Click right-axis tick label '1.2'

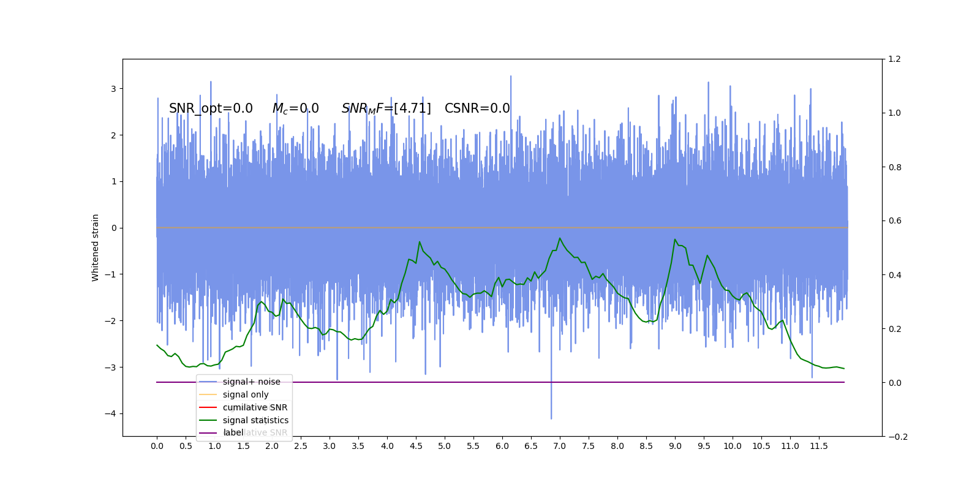pos(895,59)
